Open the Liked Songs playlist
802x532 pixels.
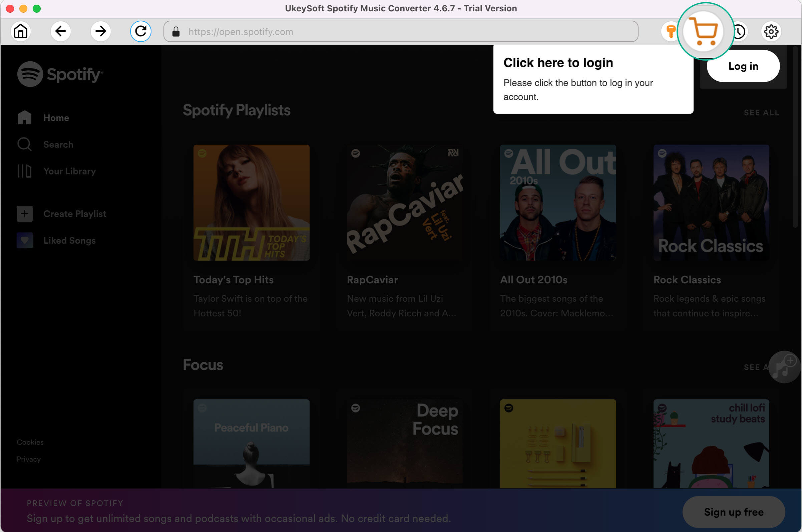point(70,240)
